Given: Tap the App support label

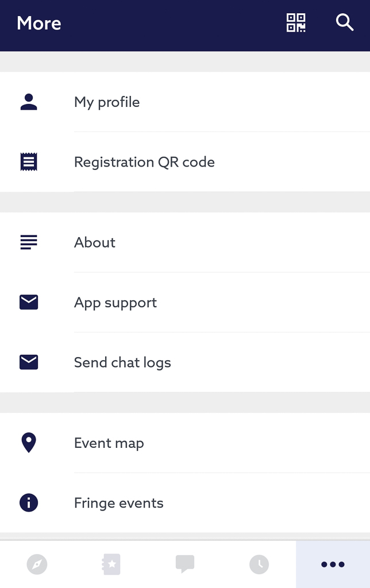Looking at the screenshot, I should tap(115, 303).
